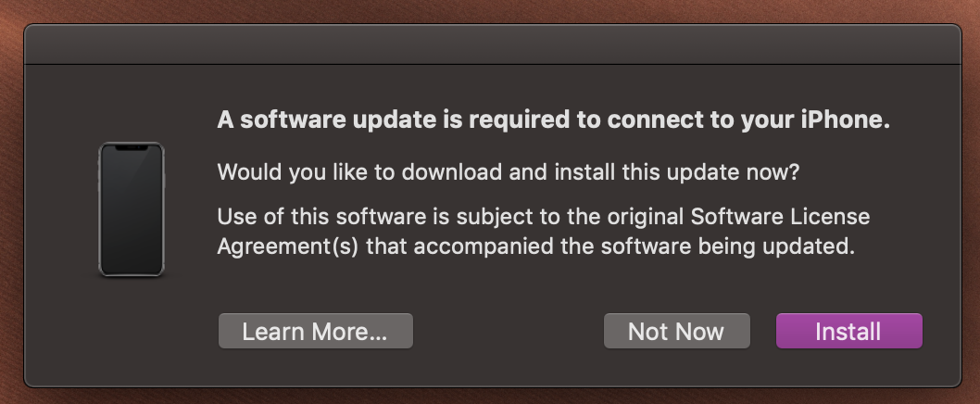Click the purple Install button

848,331
